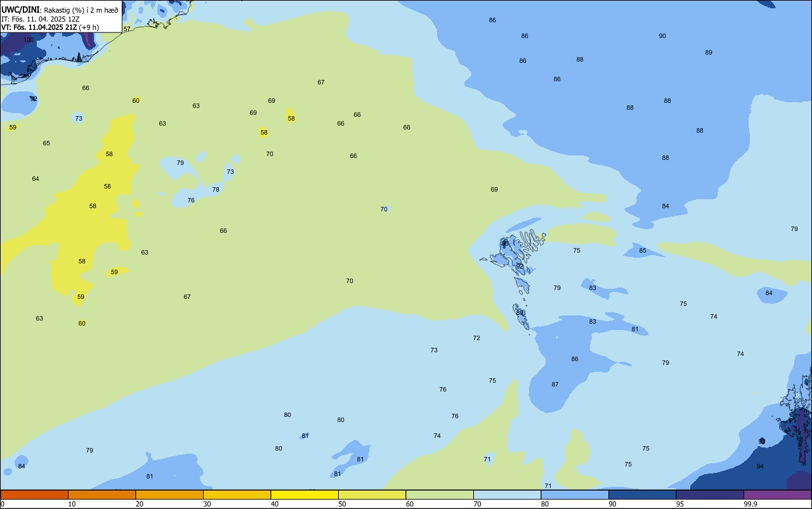
Task: Click the 70–80 pale blue legend swatch
Action: pyautogui.click(x=507, y=494)
